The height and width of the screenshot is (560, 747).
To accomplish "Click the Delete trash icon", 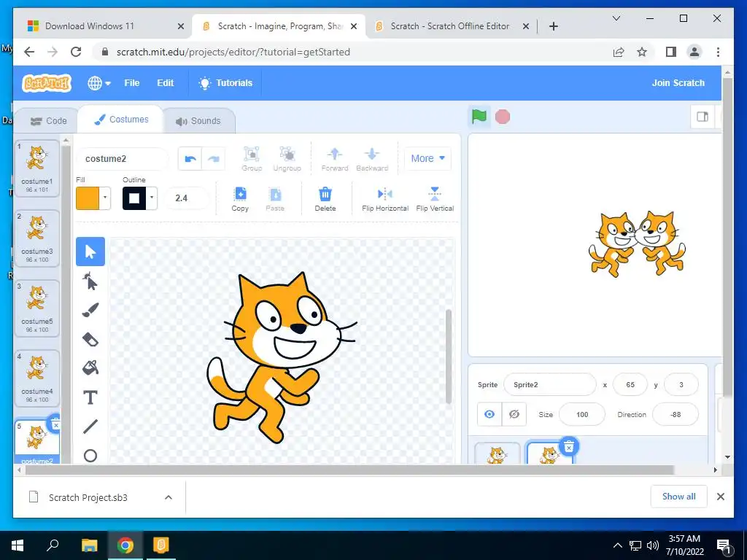I will (x=325, y=199).
